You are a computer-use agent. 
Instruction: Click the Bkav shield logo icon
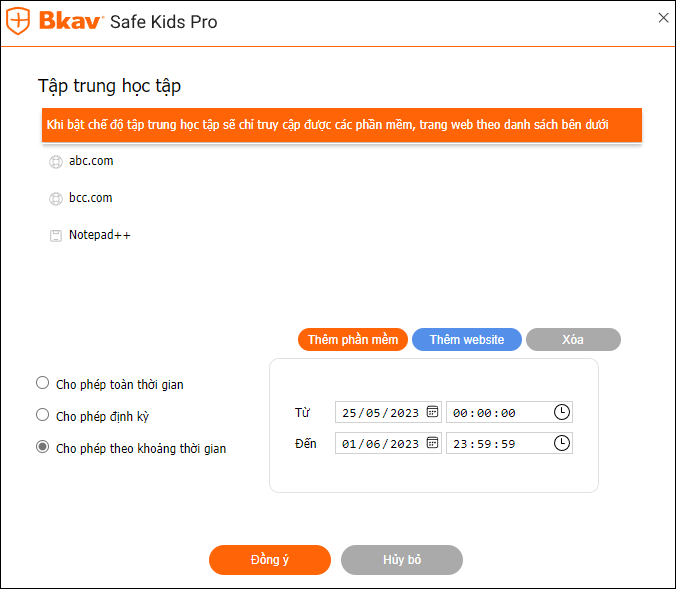(19, 21)
